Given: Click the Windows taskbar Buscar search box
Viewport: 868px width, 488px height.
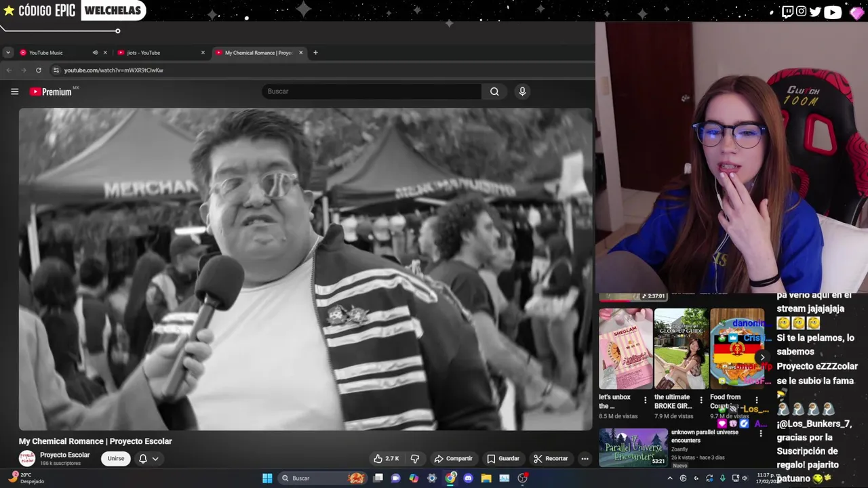Looking at the screenshot, I should pyautogui.click(x=322, y=478).
